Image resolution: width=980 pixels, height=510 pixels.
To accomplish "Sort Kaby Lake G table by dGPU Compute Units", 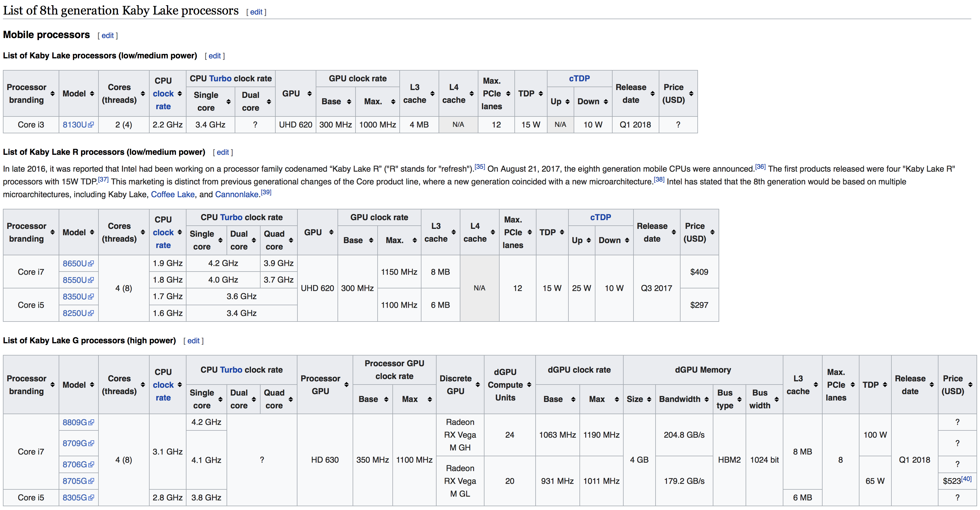I will (x=529, y=385).
